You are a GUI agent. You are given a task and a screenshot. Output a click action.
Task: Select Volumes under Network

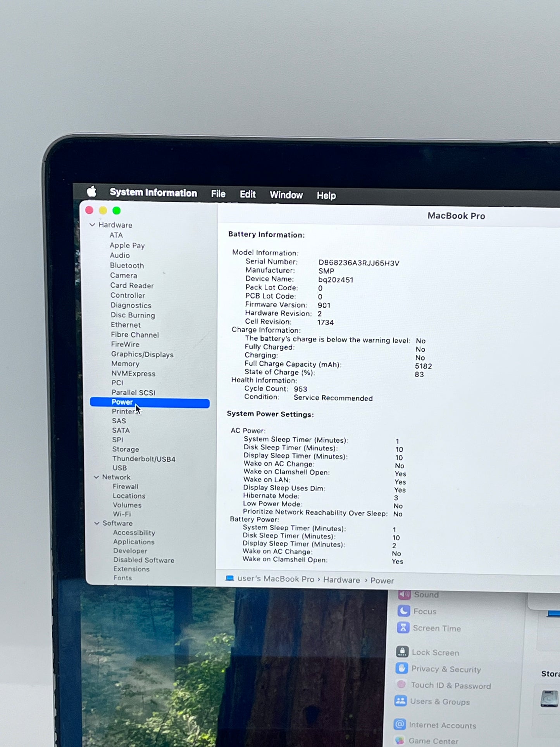point(127,505)
